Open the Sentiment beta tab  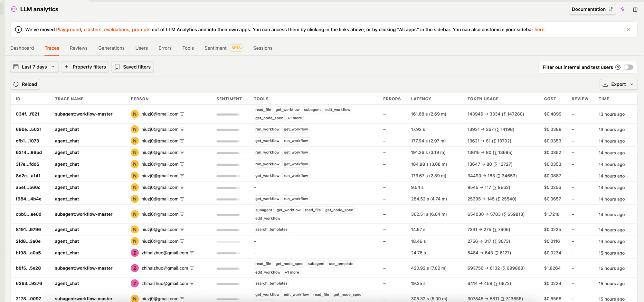215,48
